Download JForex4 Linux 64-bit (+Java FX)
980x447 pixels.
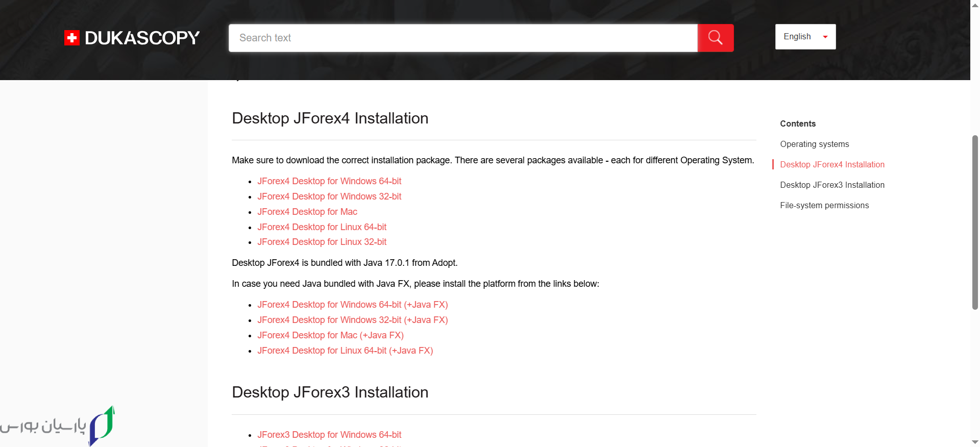[345, 351]
